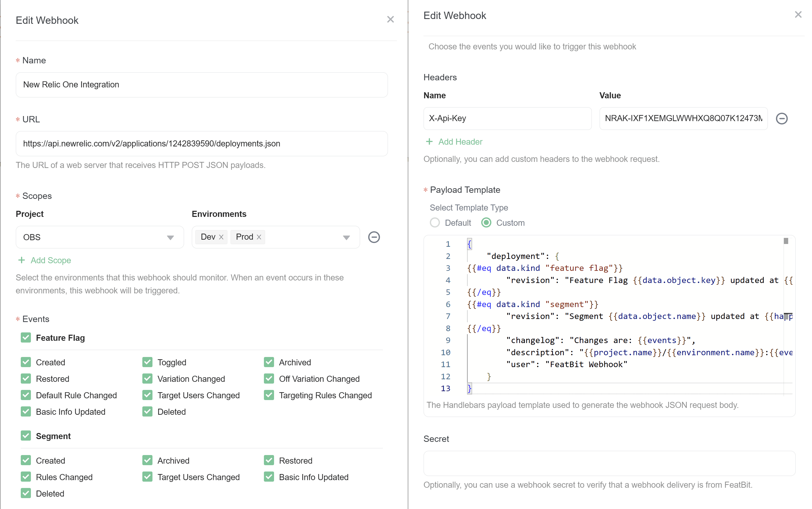Screen dimensions: 812x509
Task: Select the webhook Name field
Action: tap(202, 85)
